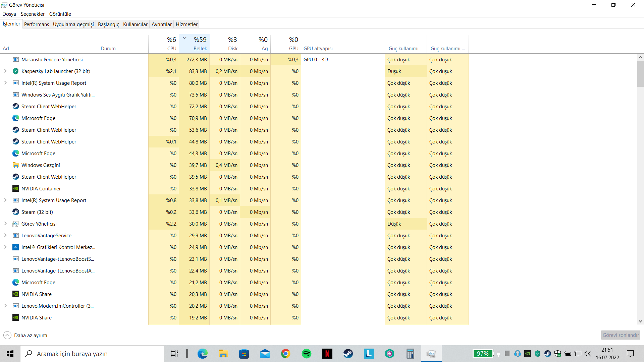The image size is (644, 362).
Task: Click the NVIDIA Container process icon
Action: coord(16,188)
